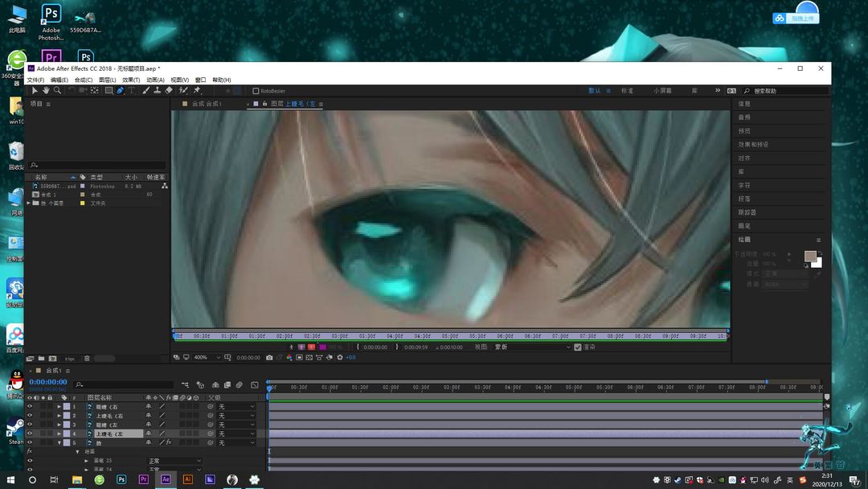Toggle the RotoBezier checkbox
The image size is (868, 489).
pos(256,91)
